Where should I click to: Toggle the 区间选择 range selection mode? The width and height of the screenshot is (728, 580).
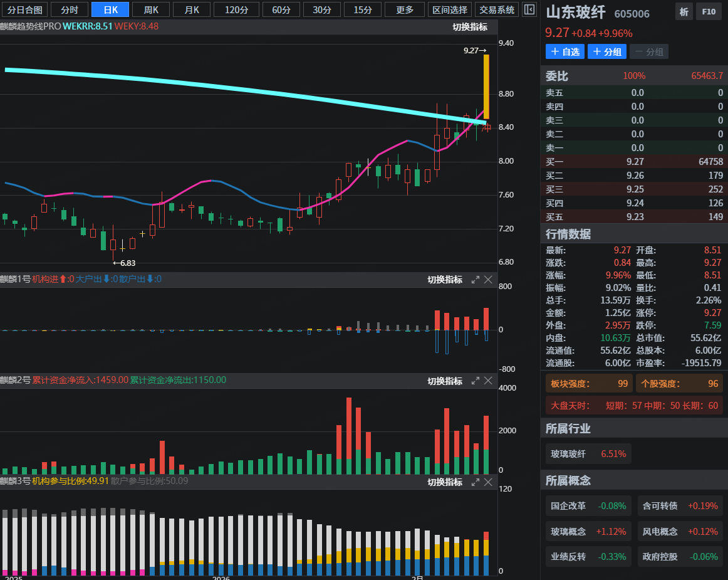[450, 9]
